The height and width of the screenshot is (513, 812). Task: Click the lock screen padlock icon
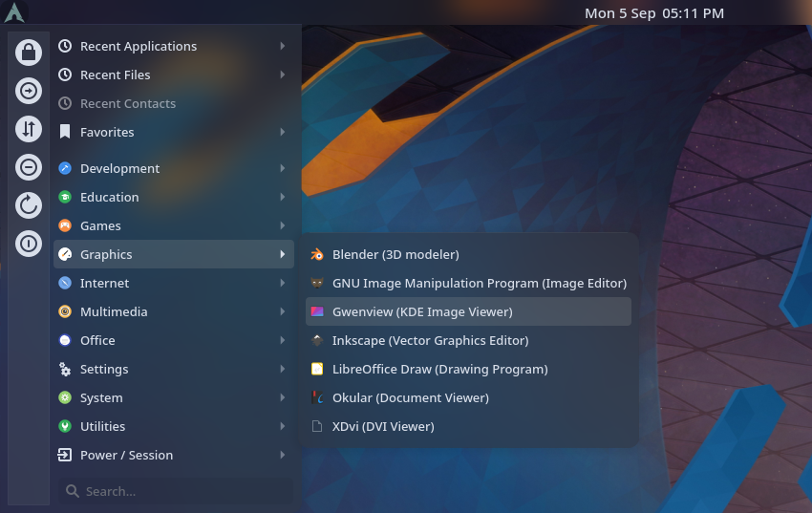(29, 53)
